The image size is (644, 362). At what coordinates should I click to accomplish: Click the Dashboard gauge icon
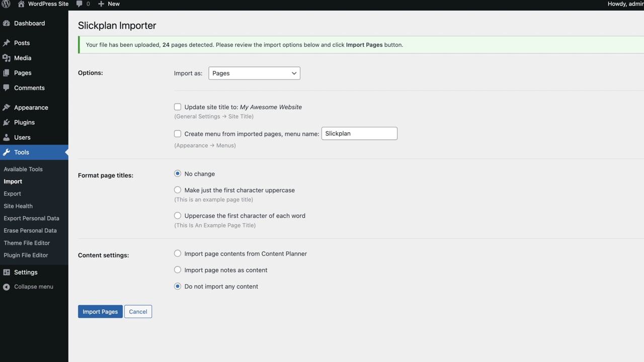point(7,23)
